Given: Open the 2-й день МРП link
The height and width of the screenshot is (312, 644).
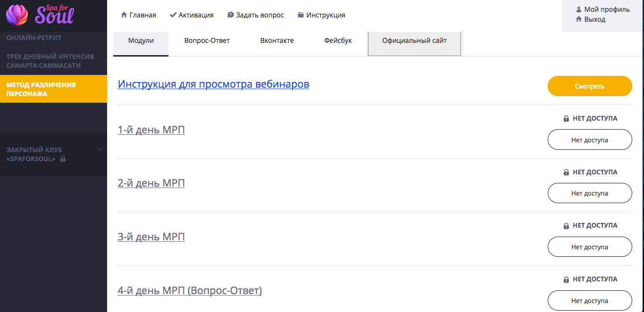Looking at the screenshot, I should coord(151,183).
